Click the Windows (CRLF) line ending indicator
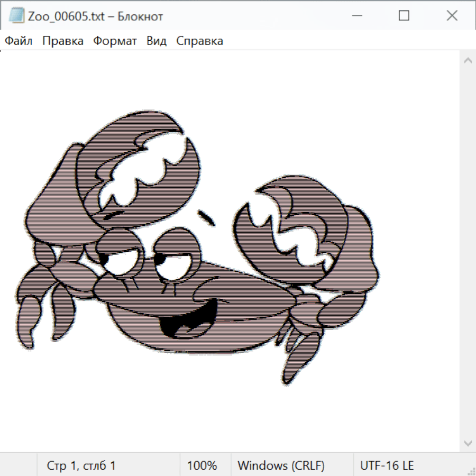476x476 pixels. pyautogui.click(x=281, y=466)
